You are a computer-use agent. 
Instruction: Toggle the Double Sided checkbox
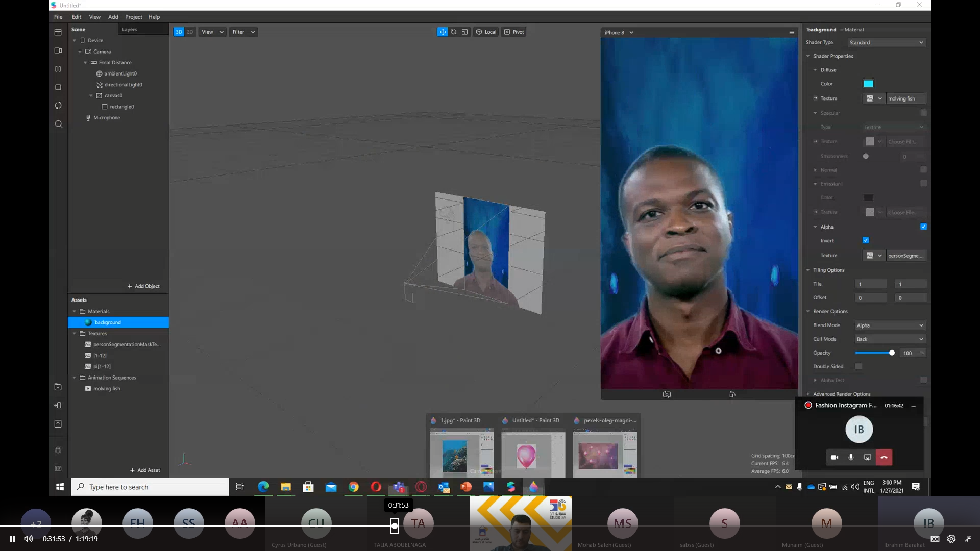(859, 366)
